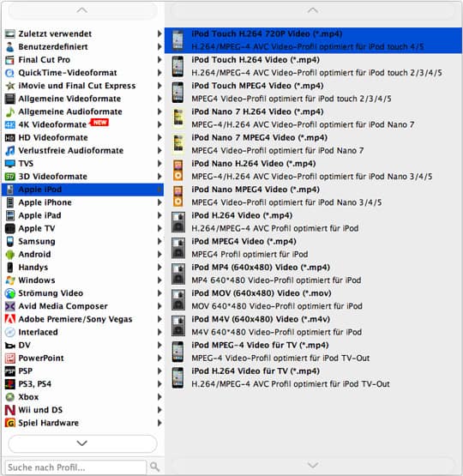
Task: Choose iPod Nano 7 H.264 Video profile
Action: tap(313, 118)
